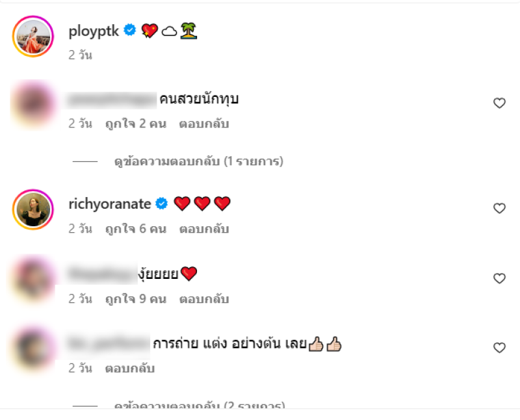Expand ดูข้อความตอบกลับ (1 รายการ) replies
The image size is (520, 420).
(x=199, y=161)
